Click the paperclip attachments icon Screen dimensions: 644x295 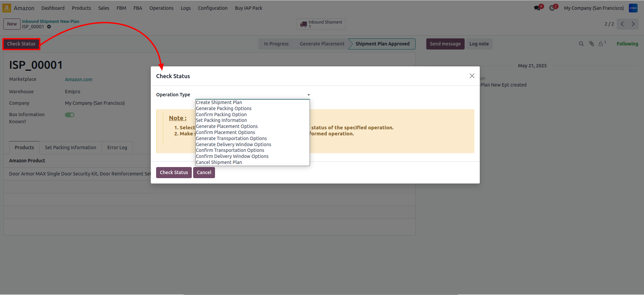coord(592,44)
